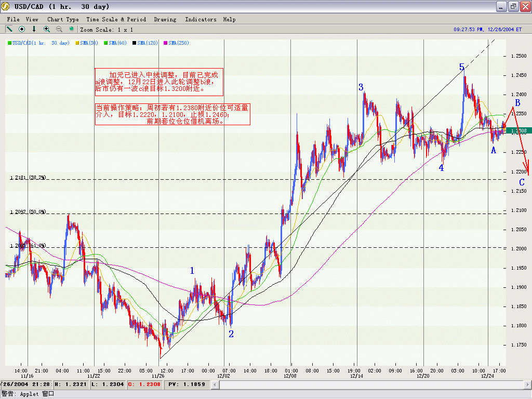Select the USD/CAD(1 hr. 30 day) legend label
The height and width of the screenshot is (399, 532).
click(41, 43)
